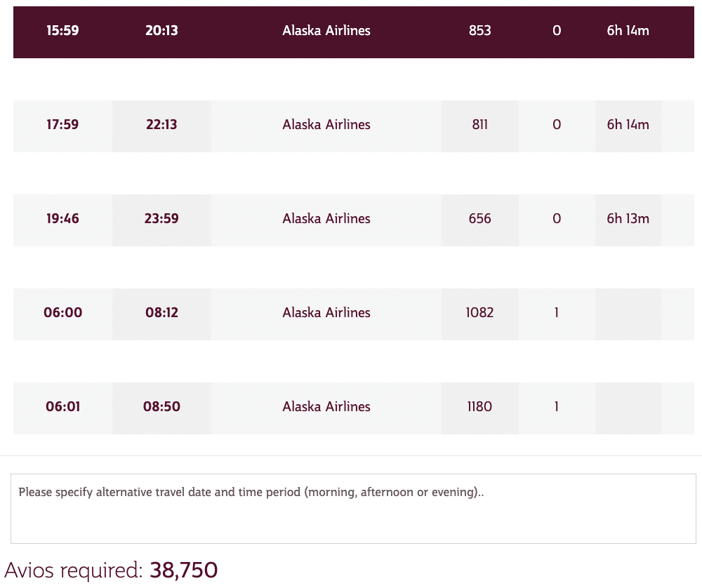Image resolution: width=702 pixels, height=588 pixels.
Task: Click the 6h 13m duration cell
Action: pyautogui.click(x=628, y=219)
